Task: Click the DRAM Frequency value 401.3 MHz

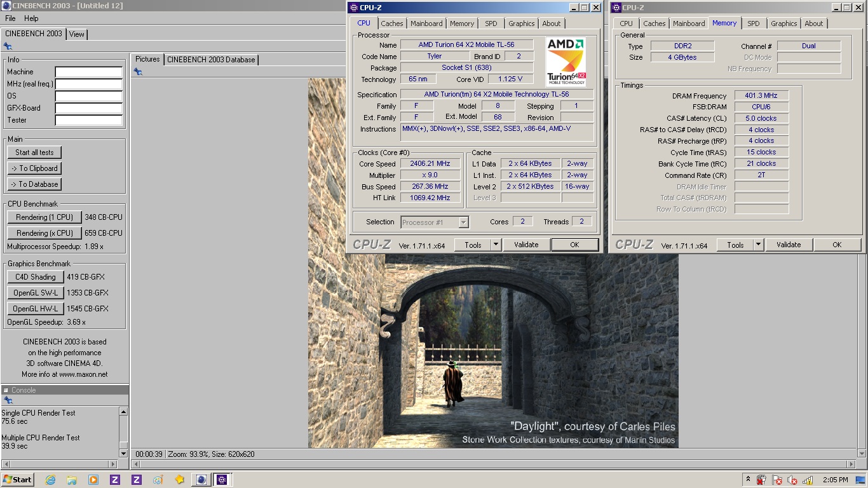Action: tap(761, 96)
